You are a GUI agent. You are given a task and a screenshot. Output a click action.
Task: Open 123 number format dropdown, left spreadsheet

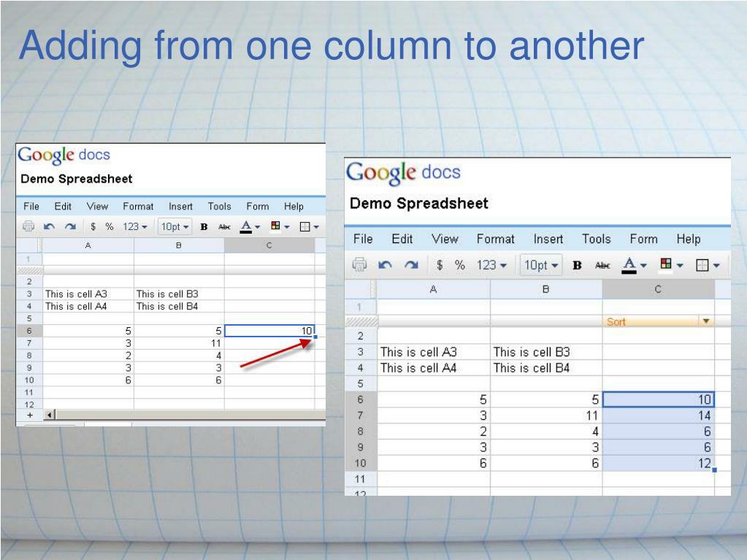pyautogui.click(x=135, y=226)
